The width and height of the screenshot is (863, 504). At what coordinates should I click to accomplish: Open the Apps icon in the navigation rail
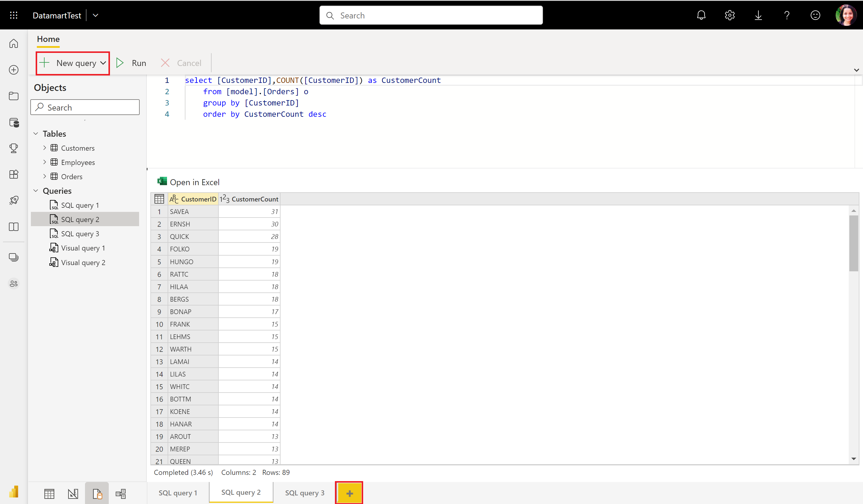click(x=14, y=174)
